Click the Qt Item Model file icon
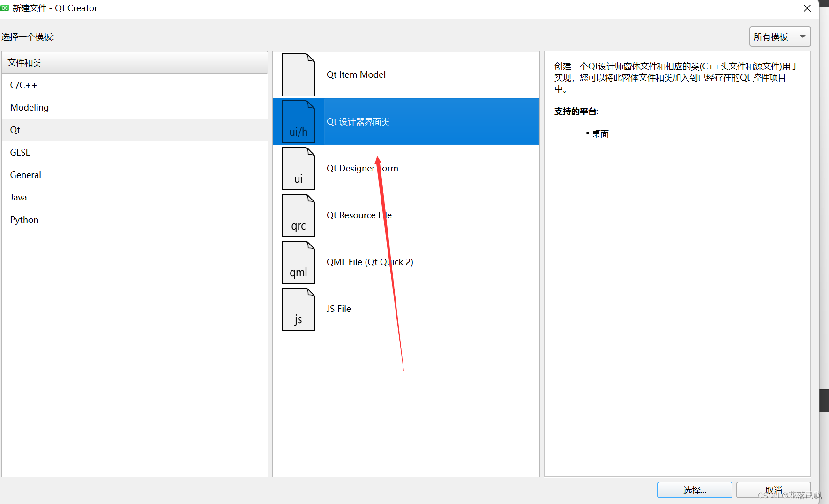Screen dimensions: 829x504 click(x=299, y=75)
